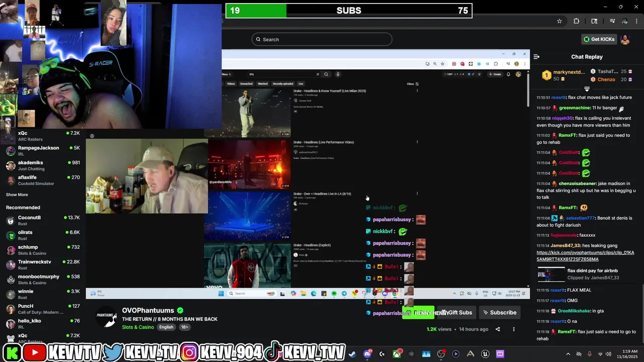Open Chrome profile avatar

click(x=624, y=21)
